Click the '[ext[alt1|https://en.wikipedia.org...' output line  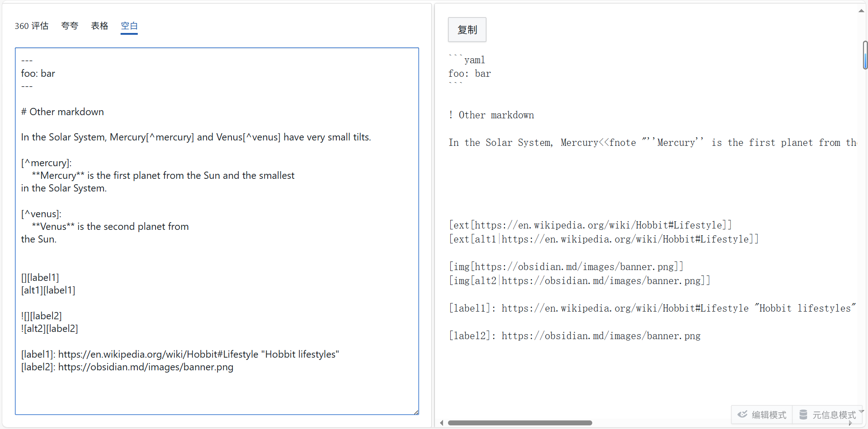(x=604, y=239)
